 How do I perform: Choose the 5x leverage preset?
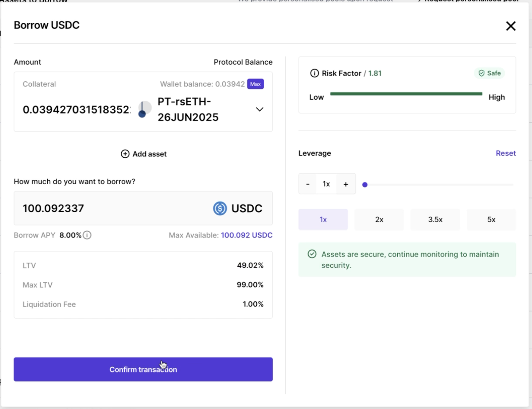click(491, 219)
